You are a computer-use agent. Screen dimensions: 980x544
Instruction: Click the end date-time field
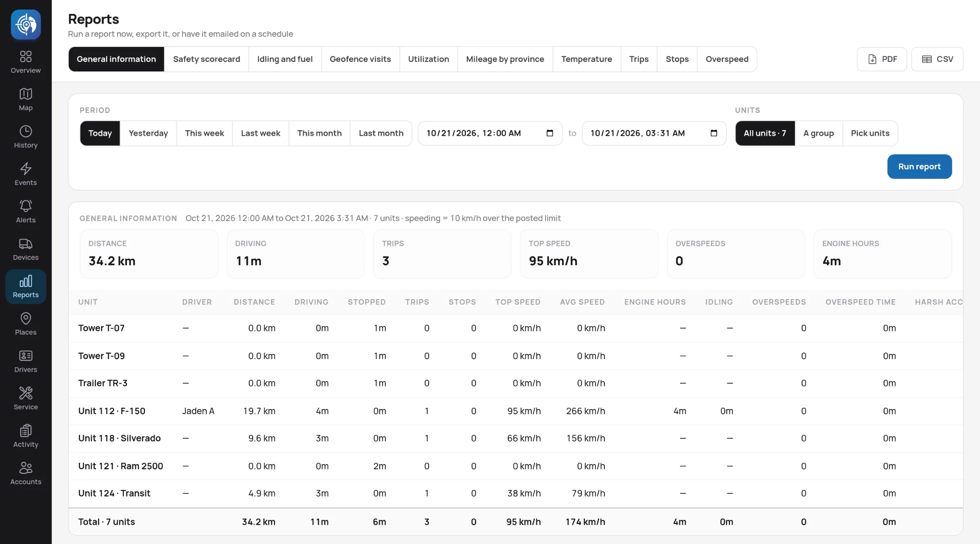coord(654,133)
